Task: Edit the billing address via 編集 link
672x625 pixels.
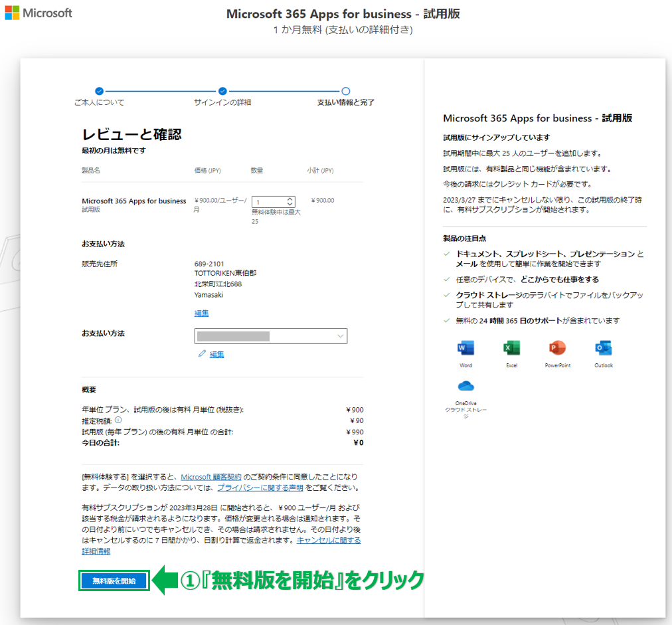Action: point(201,313)
